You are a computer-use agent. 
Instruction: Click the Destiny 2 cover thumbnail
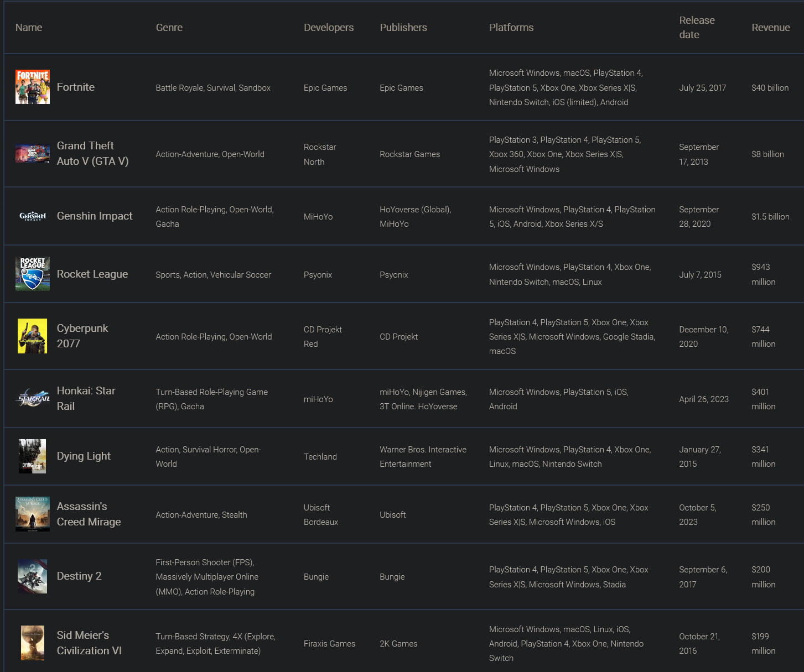(x=33, y=576)
